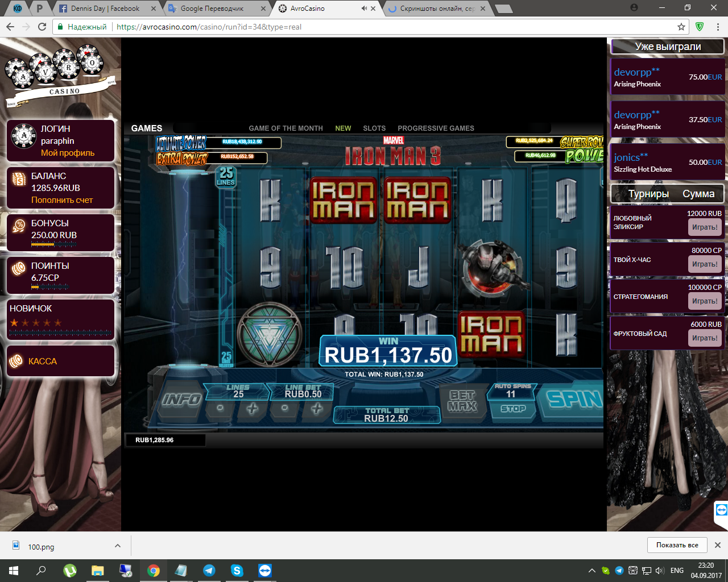Show hidden system tray icons
Screen dimensions: 728x582
[x=591, y=571]
